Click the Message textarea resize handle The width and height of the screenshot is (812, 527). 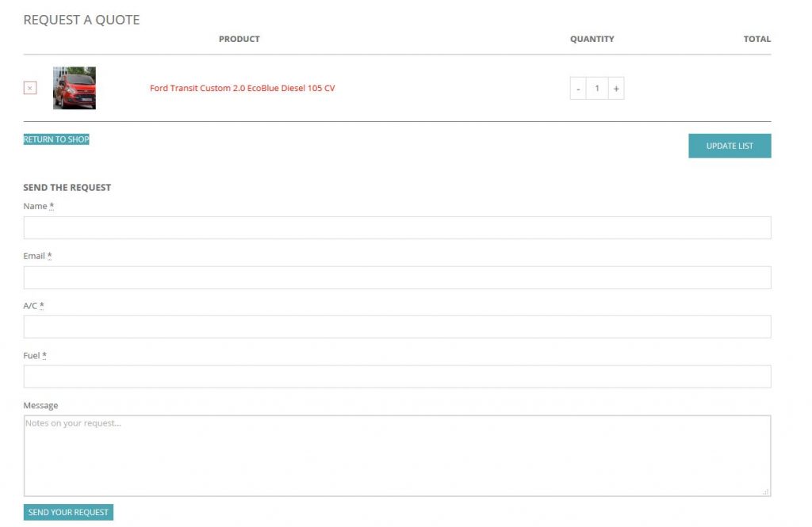coord(765,492)
